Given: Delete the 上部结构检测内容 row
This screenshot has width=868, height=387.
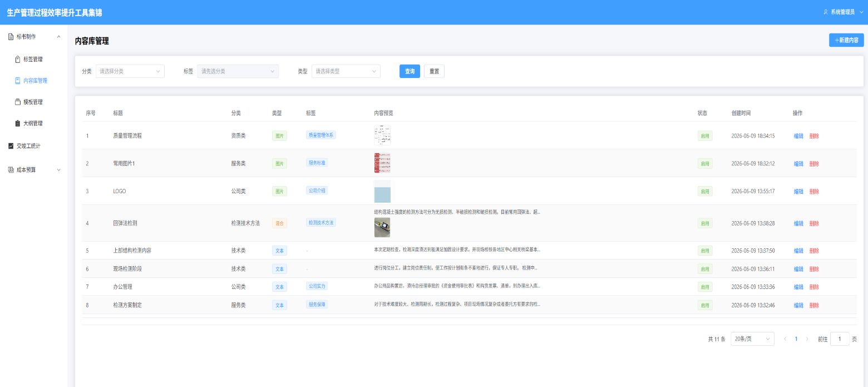Looking at the screenshot, I should 814,251.
